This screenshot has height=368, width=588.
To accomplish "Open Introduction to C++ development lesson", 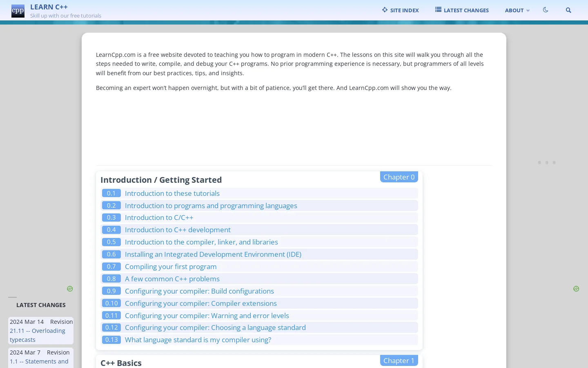I will tap(178, 230).
